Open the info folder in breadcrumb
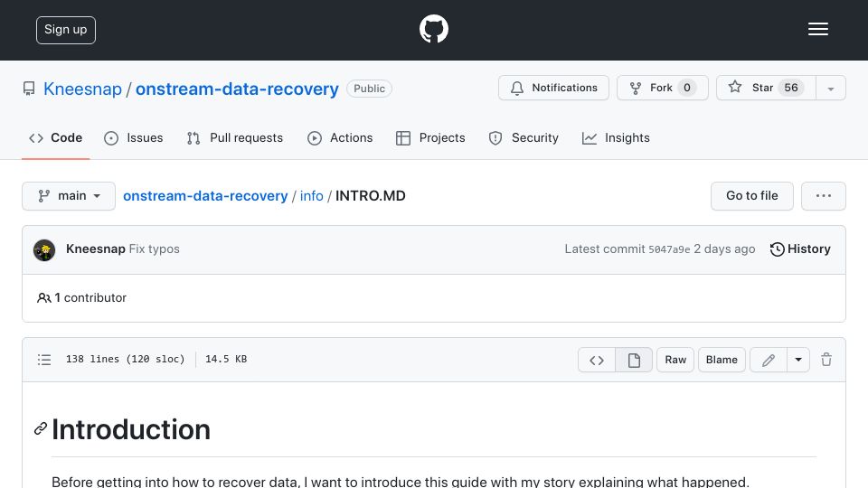868x488 pixels. point(312,196)
